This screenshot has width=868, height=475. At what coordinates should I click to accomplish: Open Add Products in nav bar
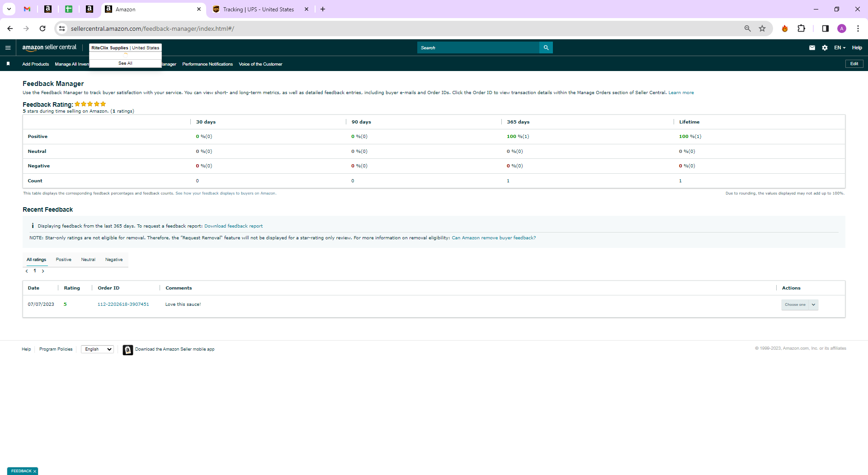[x=35, y=64]
